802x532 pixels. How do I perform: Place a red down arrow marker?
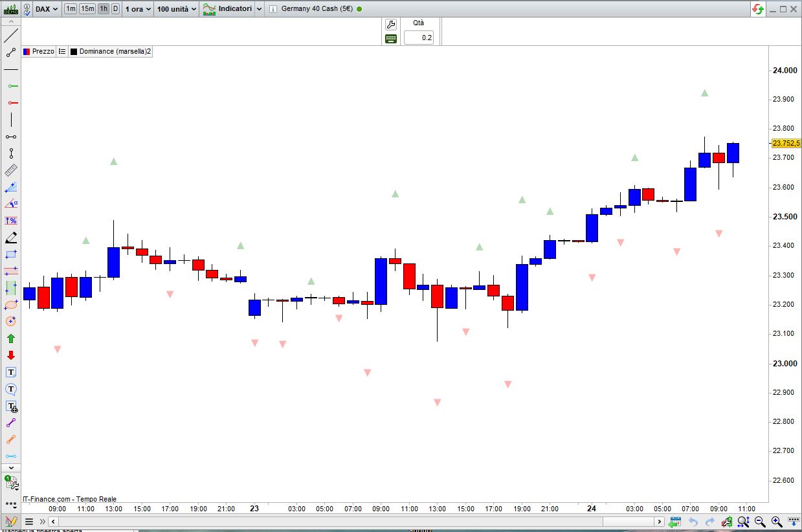click(x=11, y=355)
